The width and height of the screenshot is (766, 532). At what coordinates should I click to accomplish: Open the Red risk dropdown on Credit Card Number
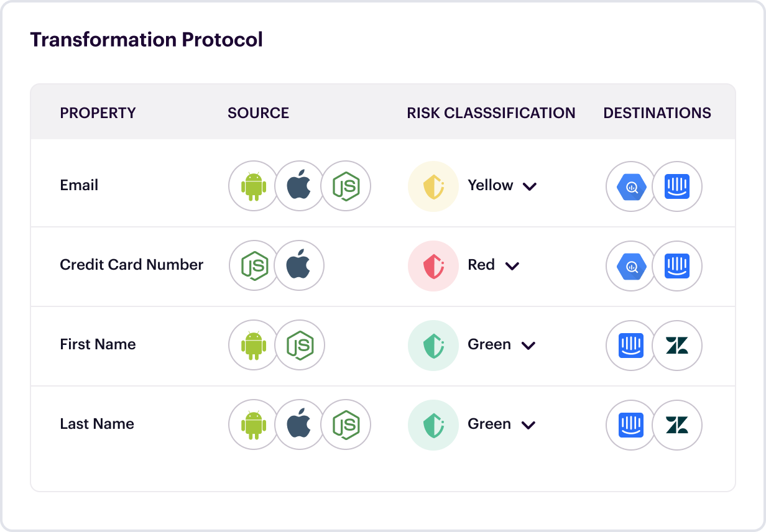[x=513, y=265]
